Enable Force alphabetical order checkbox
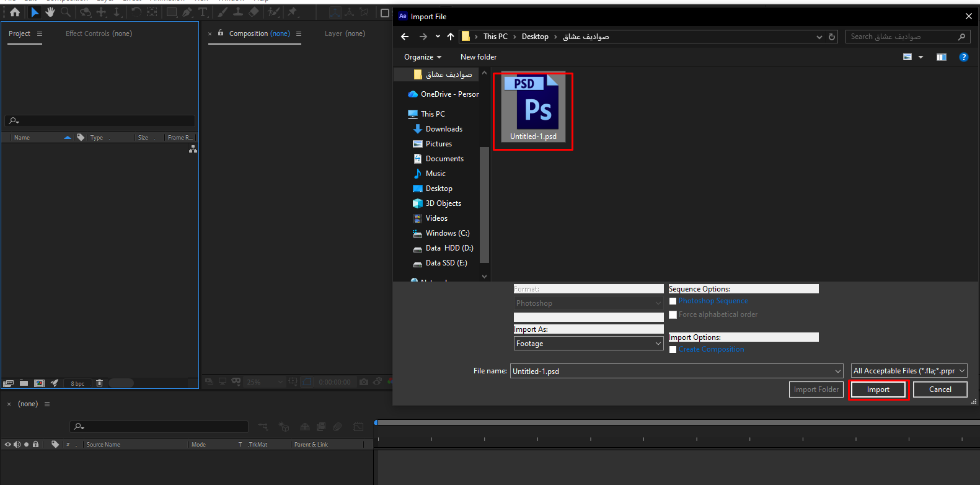Viewport: 980px width, 485px height. coord(673,315)
